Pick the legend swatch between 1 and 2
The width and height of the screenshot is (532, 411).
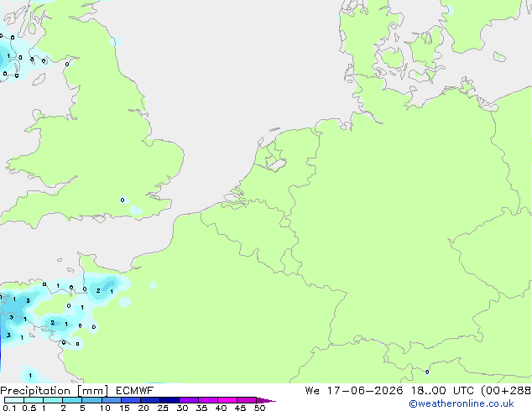point(53,400)
